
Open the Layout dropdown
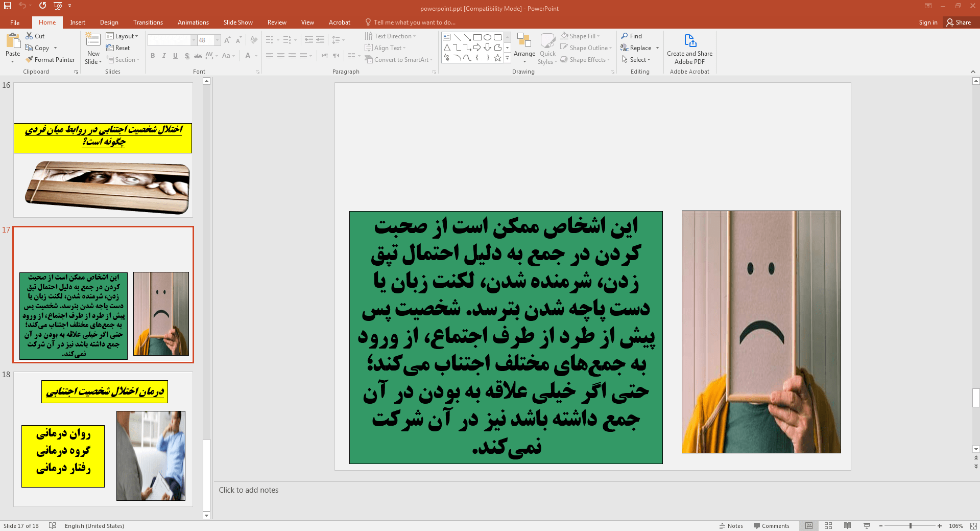point(122,36)
